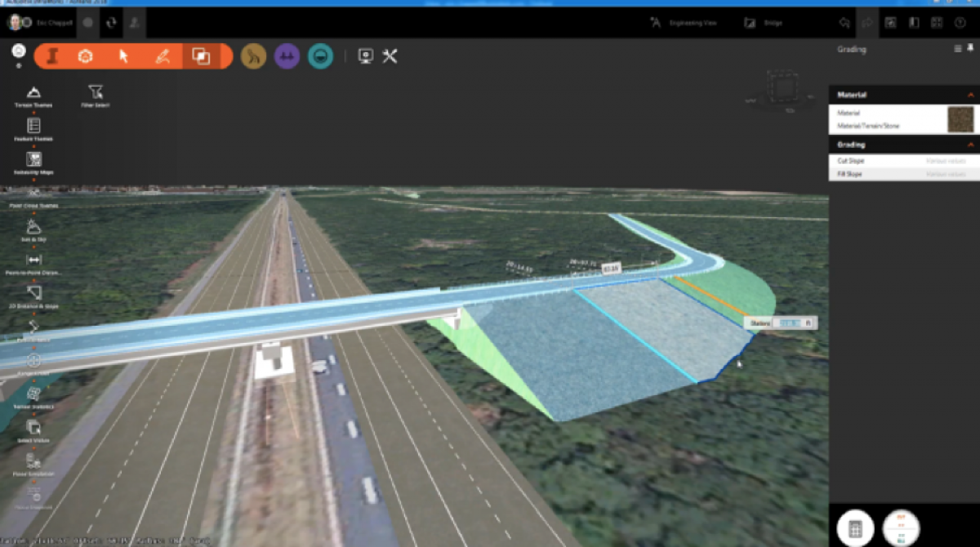Click the Cut Slope value field
This screenshot has width=980, height=547.
pos(945,161)
